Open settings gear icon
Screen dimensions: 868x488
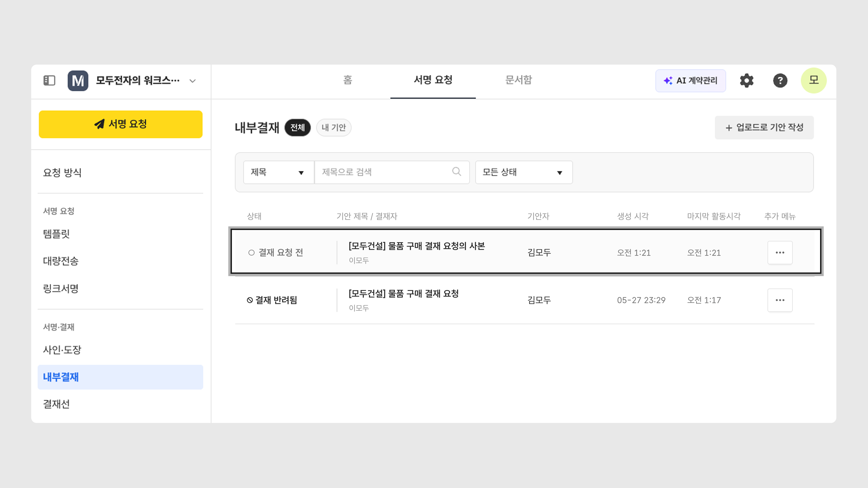point(746,80)
